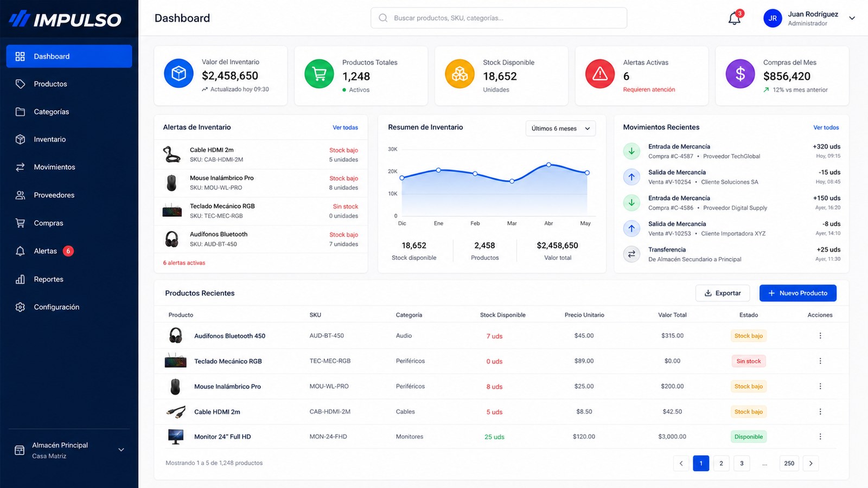The height and width of the screenshot is (488, 868).
Task: Click the blue Valor del Inventario cube icon
Action: tap(178, 73)
